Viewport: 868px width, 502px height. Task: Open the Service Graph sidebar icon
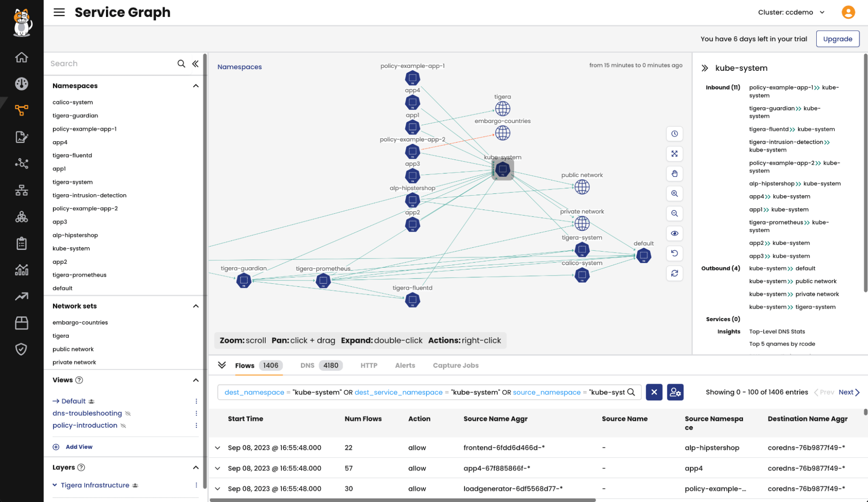(x=21, y=110)
